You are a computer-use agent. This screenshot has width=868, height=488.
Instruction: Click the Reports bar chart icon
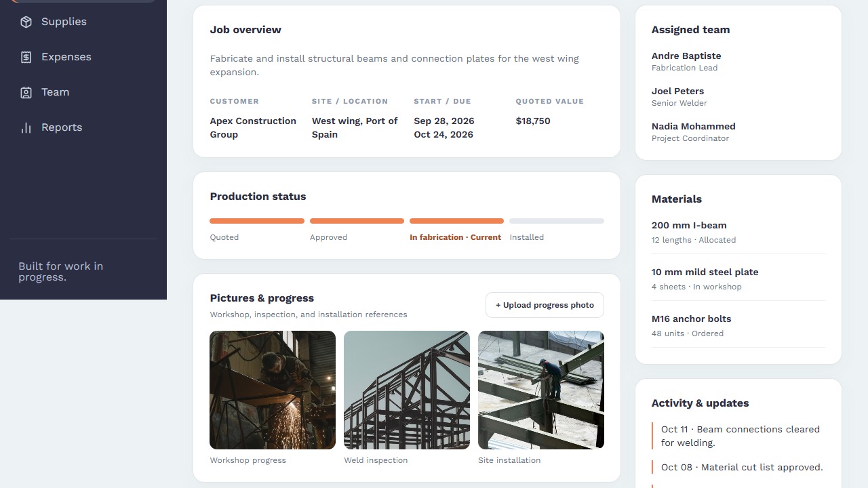click(x=26, y=127)
